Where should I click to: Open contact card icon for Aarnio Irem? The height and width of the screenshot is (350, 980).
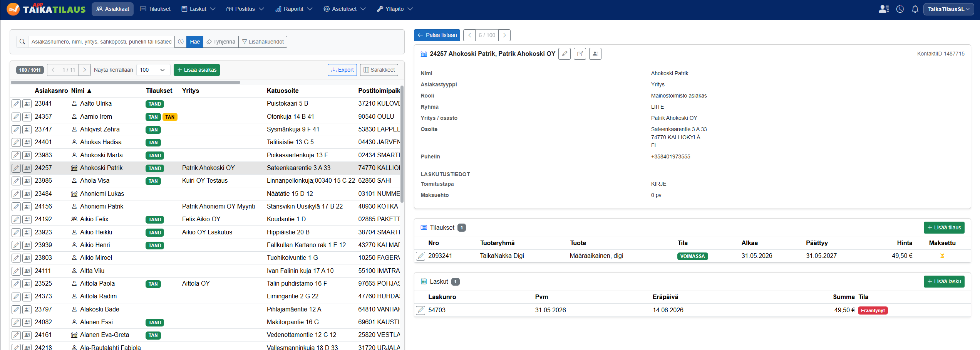27,116
